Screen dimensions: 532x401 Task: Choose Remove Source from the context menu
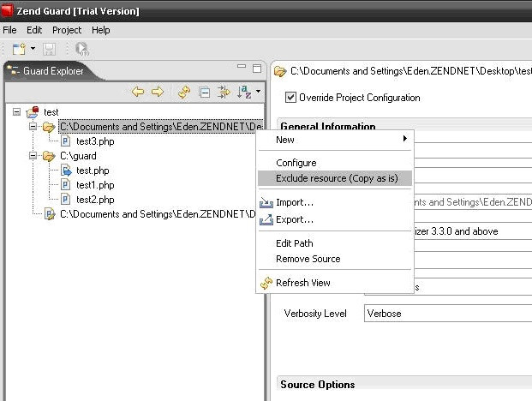click(335, 259)
